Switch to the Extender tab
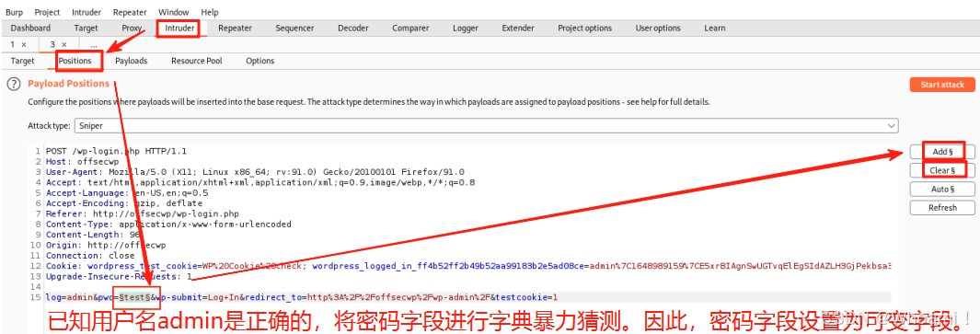 click(518, 29)
